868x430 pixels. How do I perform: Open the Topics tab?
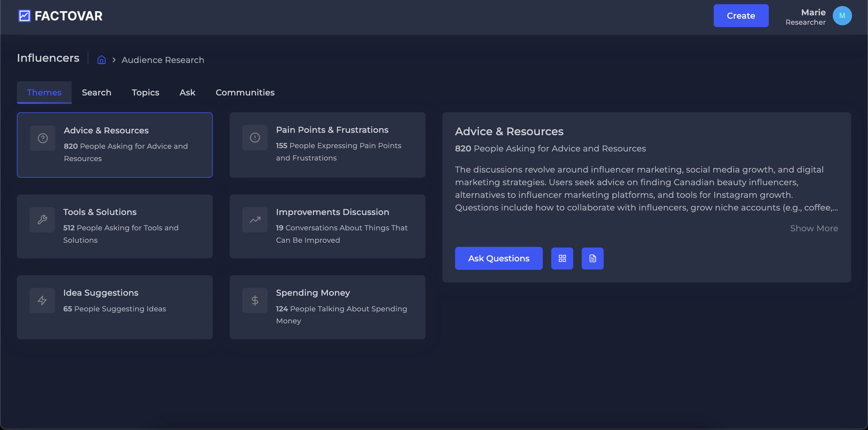point(145,92)
